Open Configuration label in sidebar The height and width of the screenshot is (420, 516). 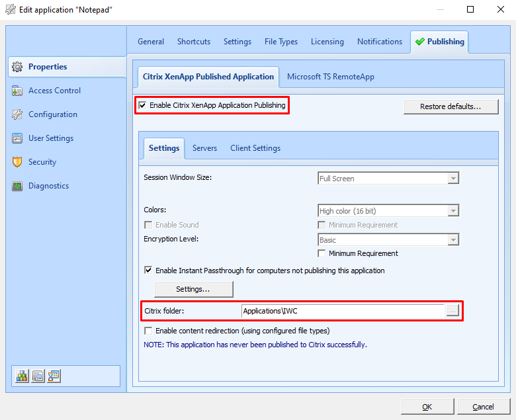pos(53,114)
